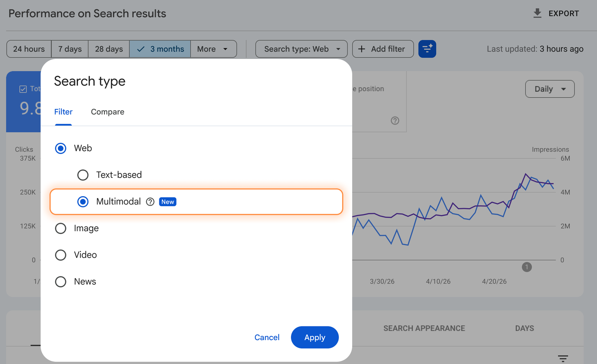The height and width of the screenshot is (364, 597).
Task: Open the Days tab
Action: point(525,328)
